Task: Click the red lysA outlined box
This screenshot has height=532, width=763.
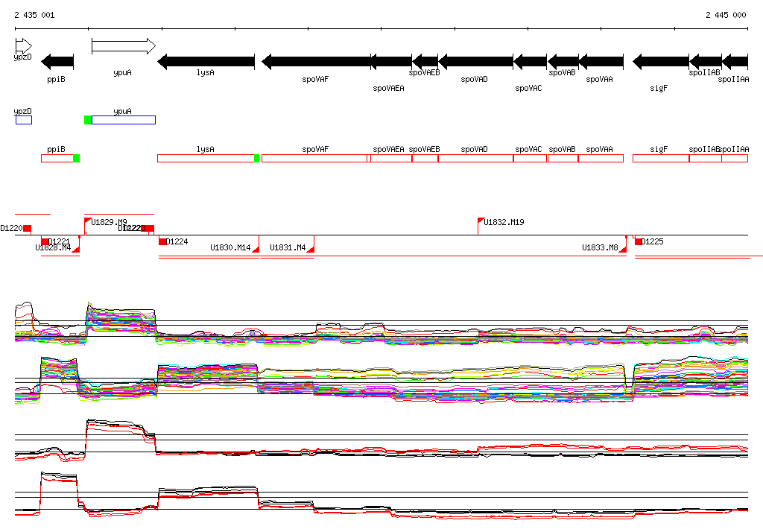Action: (x=206, y=158)
